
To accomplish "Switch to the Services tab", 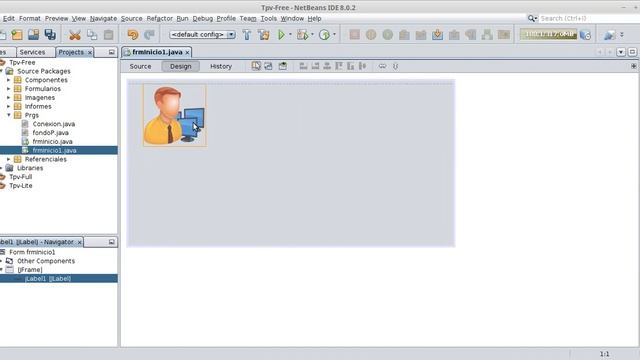I will (x=32, y=52).
